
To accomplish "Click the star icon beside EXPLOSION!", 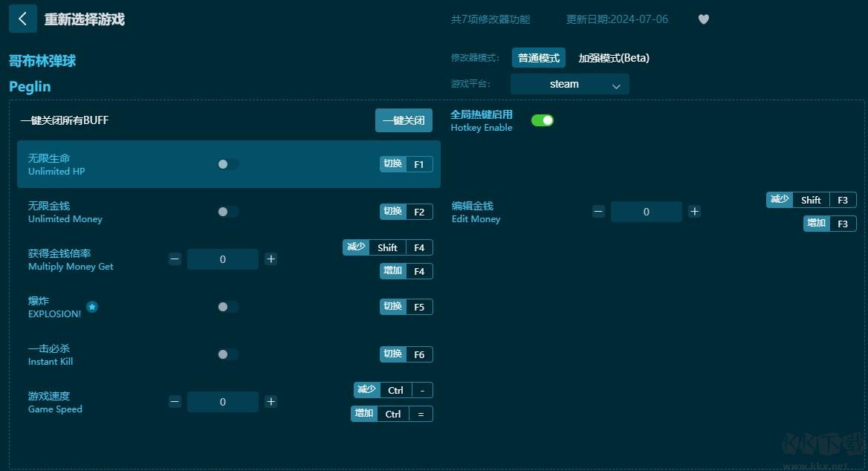I will pyautogui.click(x=92, y=307).
